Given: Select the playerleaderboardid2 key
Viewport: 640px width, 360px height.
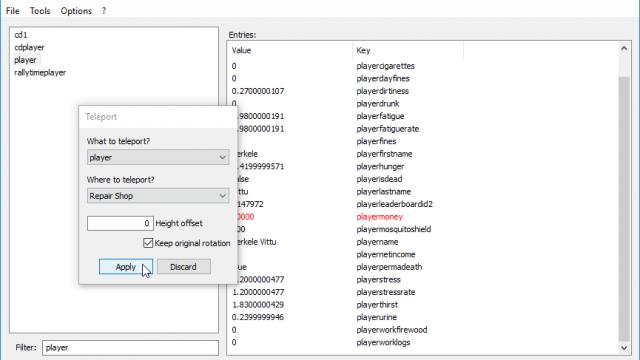Looking at the screenshot, I should (x=394, y=204).
